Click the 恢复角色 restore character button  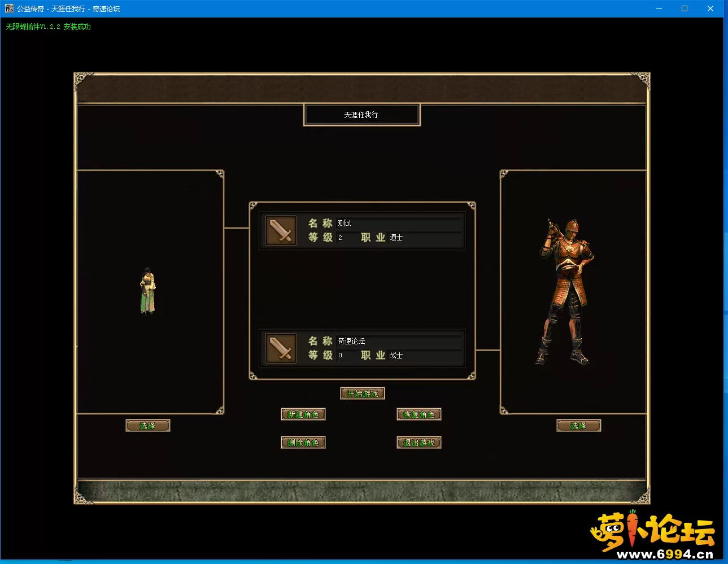(419, 414)
